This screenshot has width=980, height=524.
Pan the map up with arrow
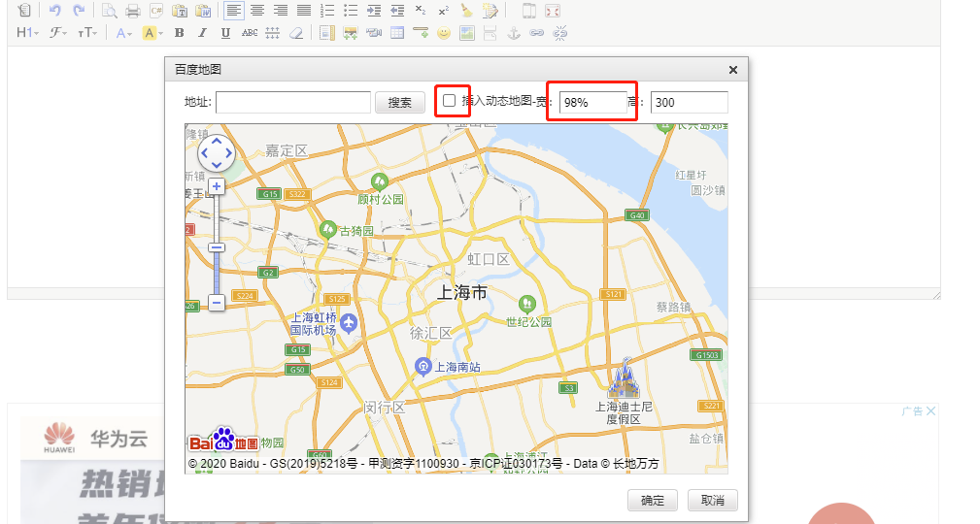[217, 141]
